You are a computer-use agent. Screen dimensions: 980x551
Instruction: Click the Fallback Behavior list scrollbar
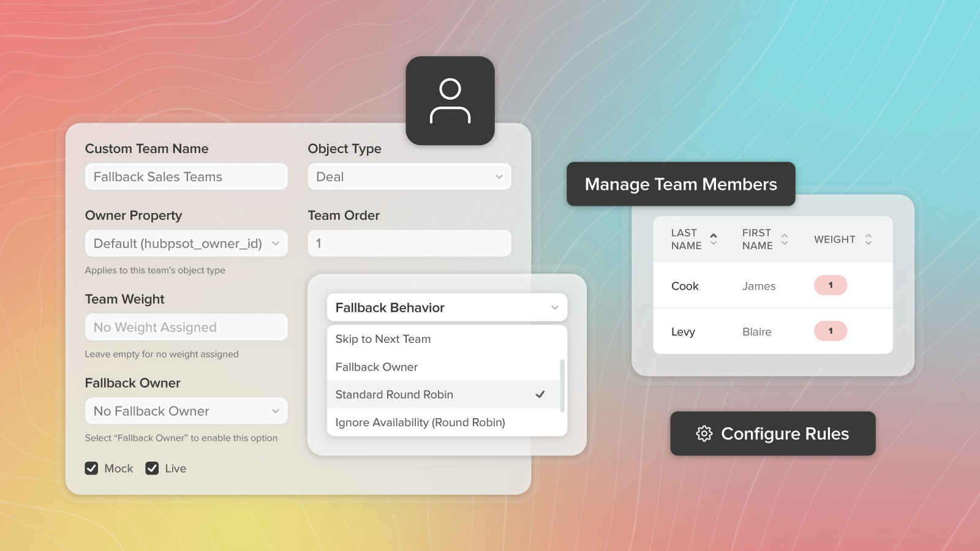(562, 386)
